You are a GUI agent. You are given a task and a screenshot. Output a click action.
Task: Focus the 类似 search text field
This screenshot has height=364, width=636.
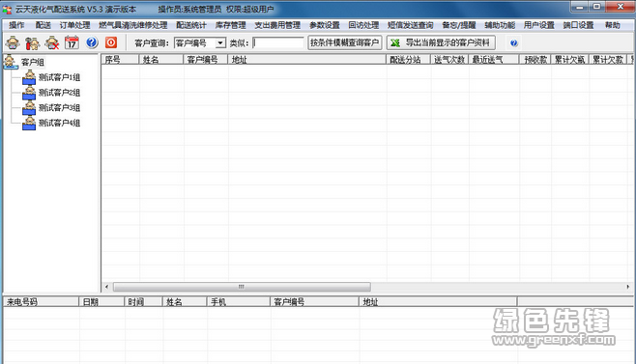point(277,43)
